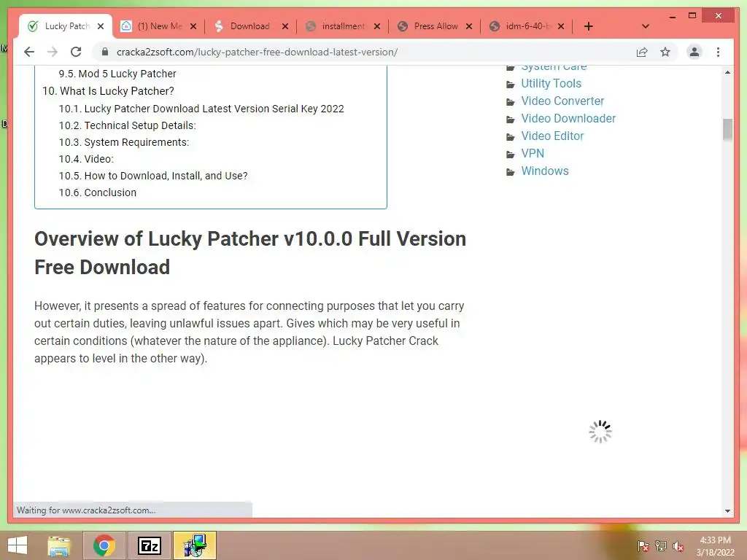Screen dimensions: 747x560
Task: Open the installer icon in taskbar
Action: click(x=195, y=545)
